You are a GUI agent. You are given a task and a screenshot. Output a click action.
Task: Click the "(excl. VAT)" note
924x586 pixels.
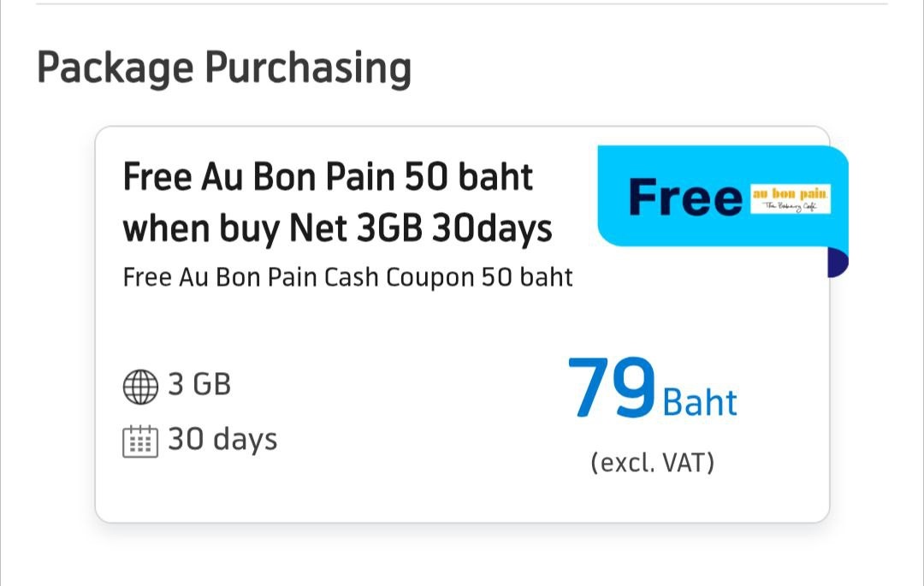pyautogui.click(x=652, y=463)
